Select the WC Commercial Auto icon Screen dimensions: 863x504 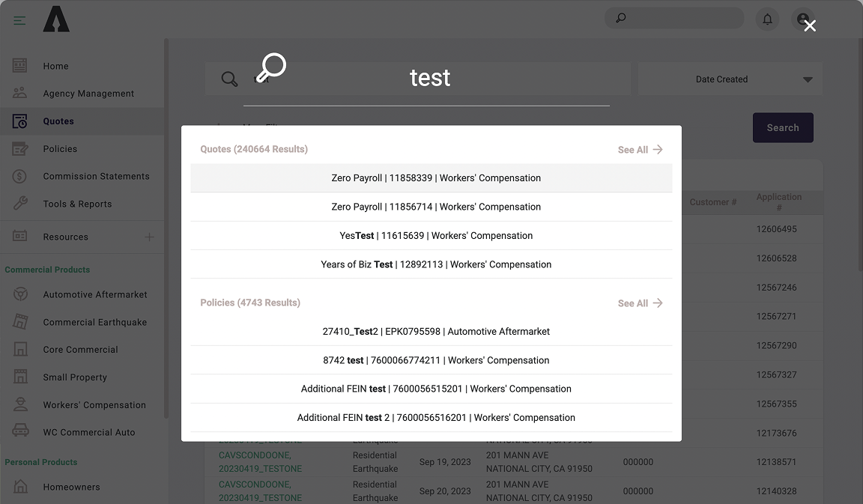[19, 432]
